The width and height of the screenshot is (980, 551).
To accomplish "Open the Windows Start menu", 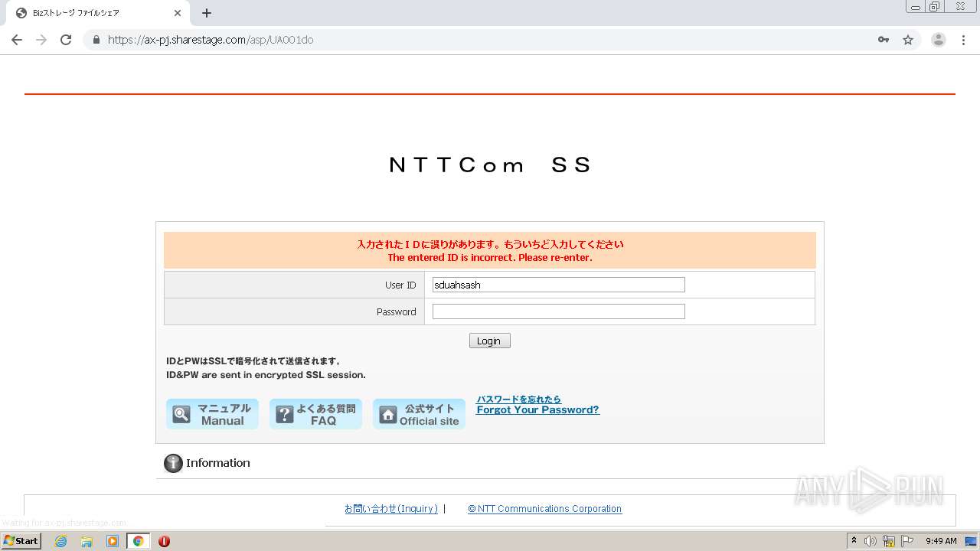I will (x=21, y=541).
